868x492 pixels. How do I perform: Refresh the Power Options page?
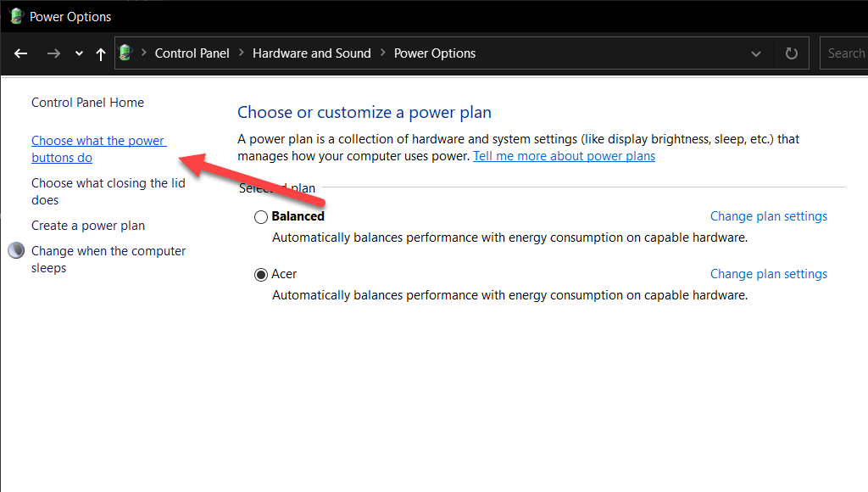pos(792,53)
